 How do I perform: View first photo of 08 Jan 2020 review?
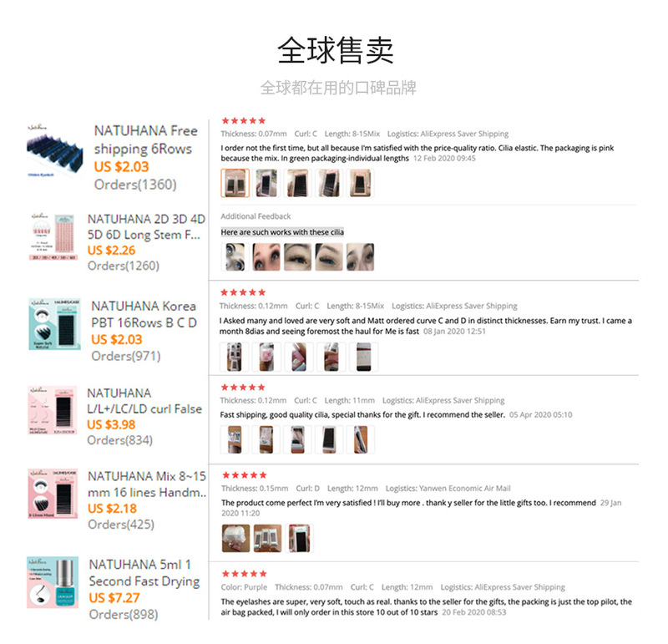click(235, 357)
